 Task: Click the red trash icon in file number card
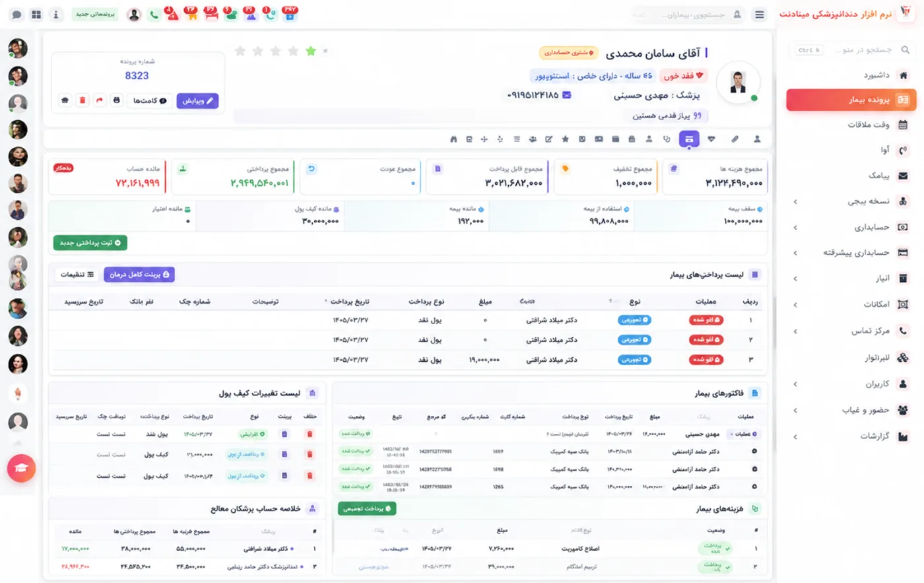coord(82,100)
